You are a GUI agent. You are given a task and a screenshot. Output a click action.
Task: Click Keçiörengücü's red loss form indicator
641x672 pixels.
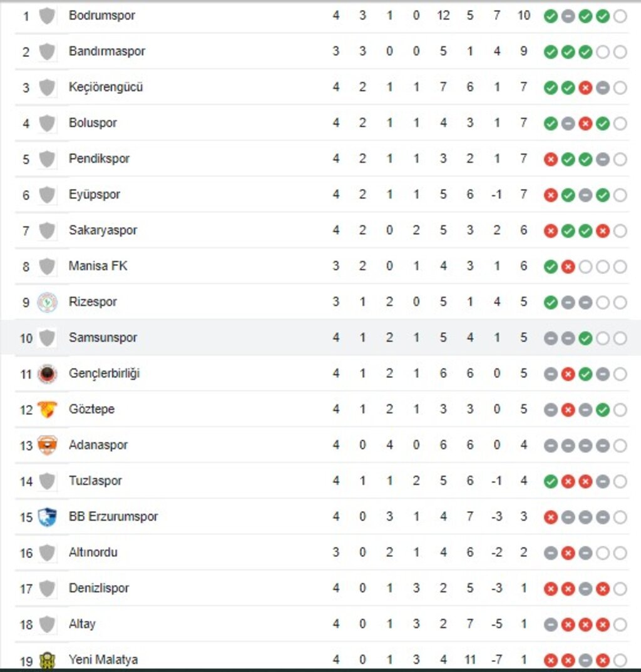pos(585,88)
